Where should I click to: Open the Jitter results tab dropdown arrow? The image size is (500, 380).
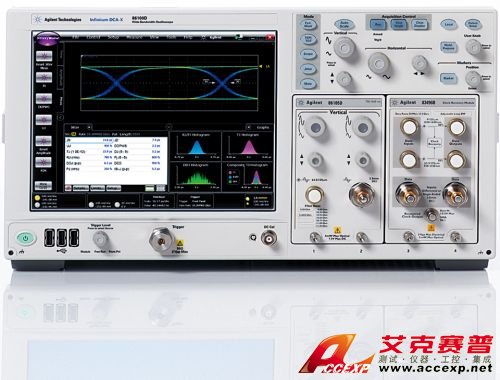[x=89, y=127]
